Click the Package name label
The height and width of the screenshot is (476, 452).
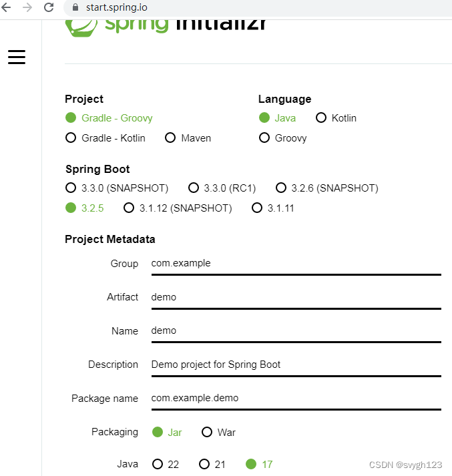tap(105, 399)
